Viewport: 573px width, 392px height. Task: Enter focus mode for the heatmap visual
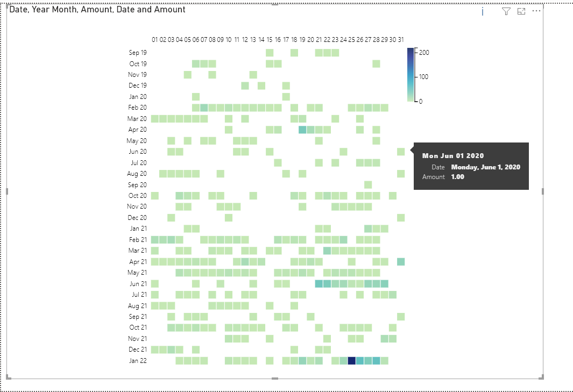[521, 11]
